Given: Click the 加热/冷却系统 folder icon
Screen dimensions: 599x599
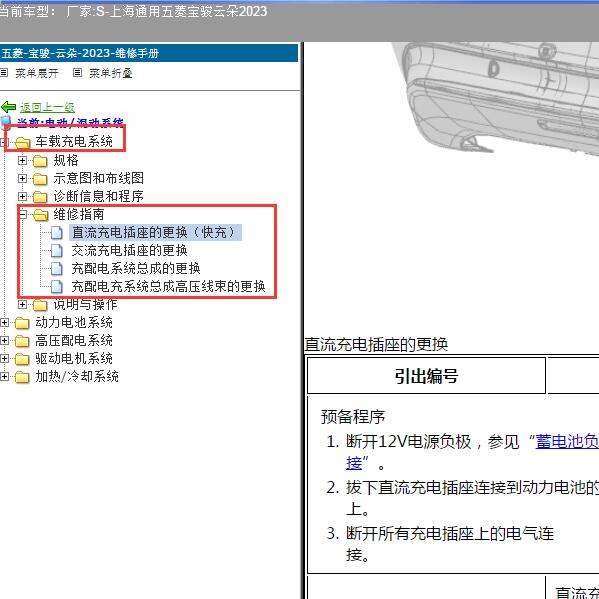Looking at the screenshot, I should [x=22, y=377].
